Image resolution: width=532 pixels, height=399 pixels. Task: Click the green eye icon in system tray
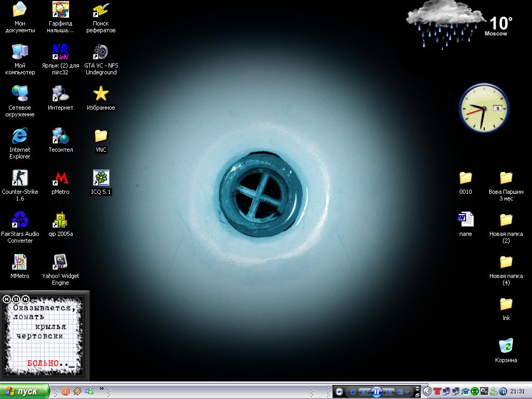(x=474, y=391)
